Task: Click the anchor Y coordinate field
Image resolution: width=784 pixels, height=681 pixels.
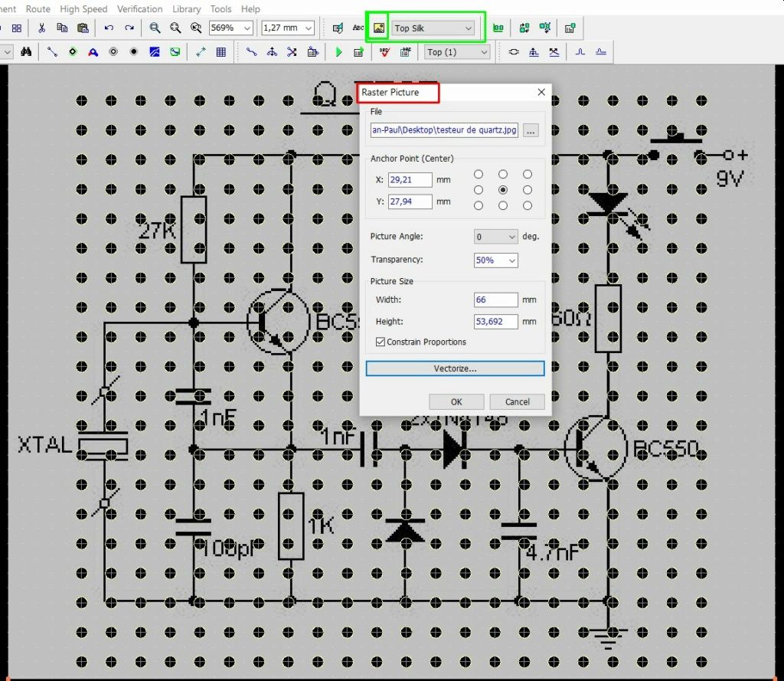Action: [410, 201]
